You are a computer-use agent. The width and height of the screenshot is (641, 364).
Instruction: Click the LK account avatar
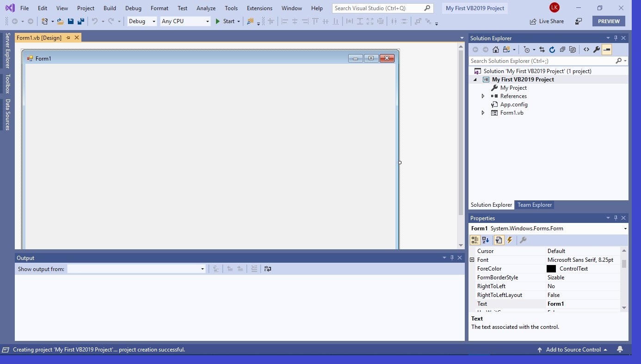[x=554, y=8]
